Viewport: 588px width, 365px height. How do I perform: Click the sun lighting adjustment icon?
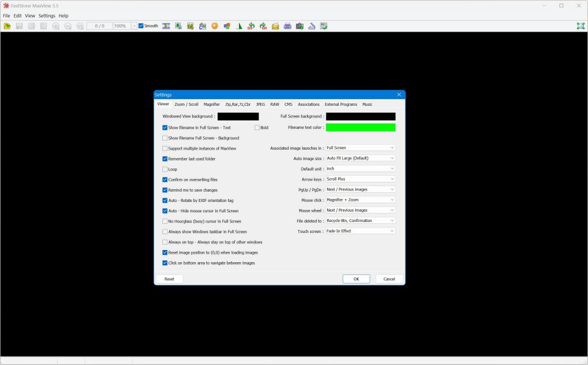(x=215, y=26)
